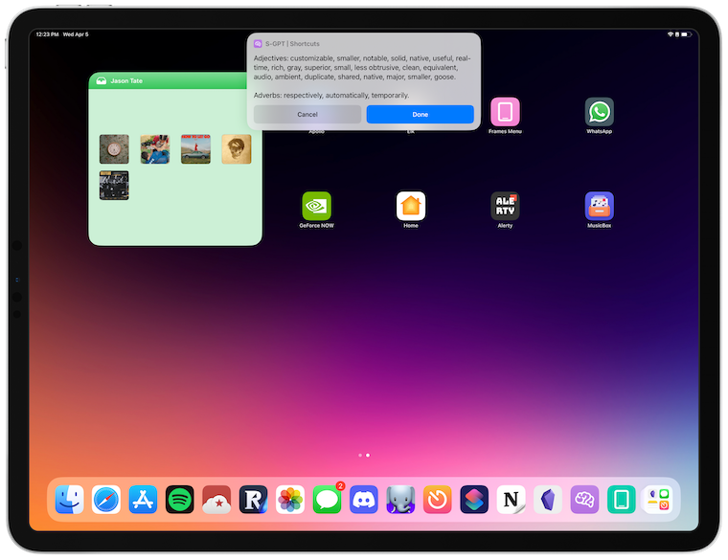
Task: Launch the Alerty app
Action: point(505,206)
